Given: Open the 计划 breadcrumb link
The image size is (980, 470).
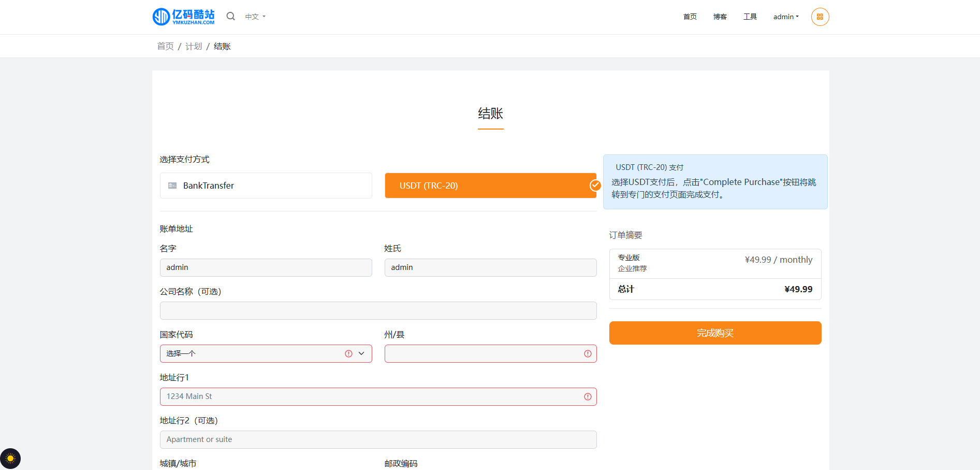Looking at the screenshot, I should 193,46.
